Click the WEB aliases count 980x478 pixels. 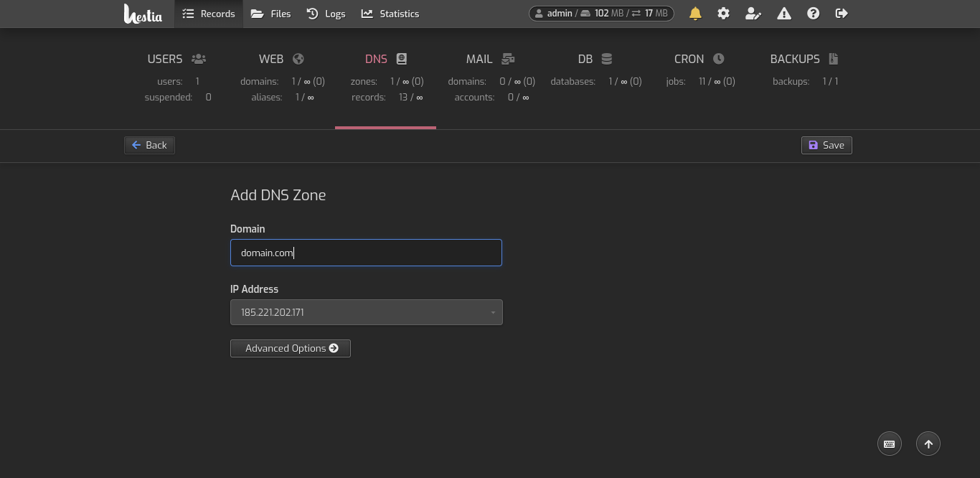(x=304, y=98)
